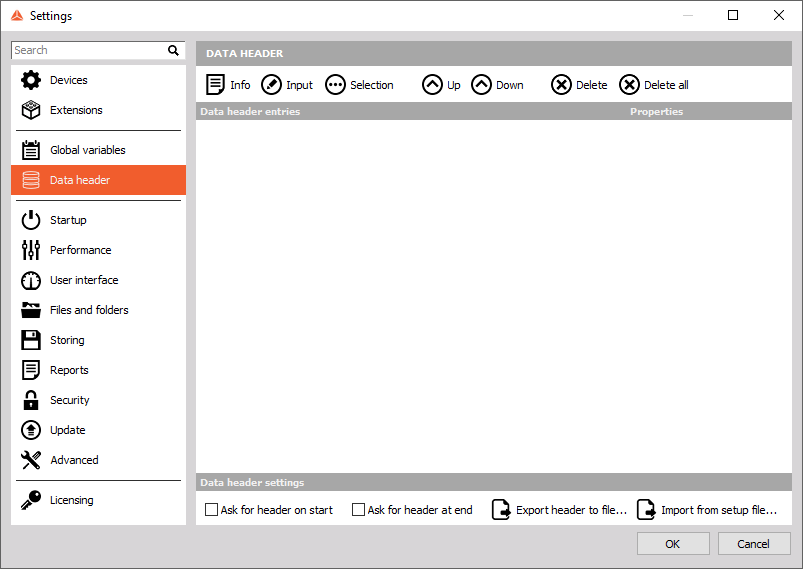The width and height of the screenshot is (803, 569).
Task: Open Licensing settings via the key icon
Action: point(31,500)
